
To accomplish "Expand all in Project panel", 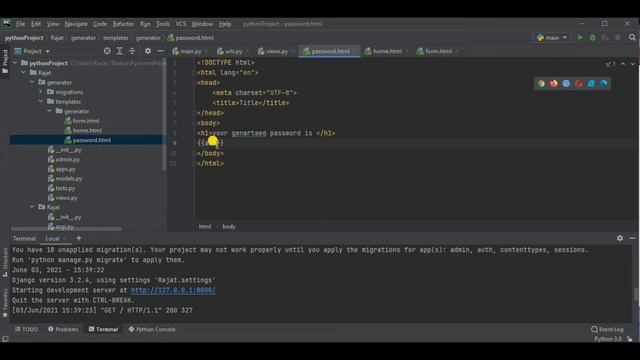I will (x=120, y=51).
